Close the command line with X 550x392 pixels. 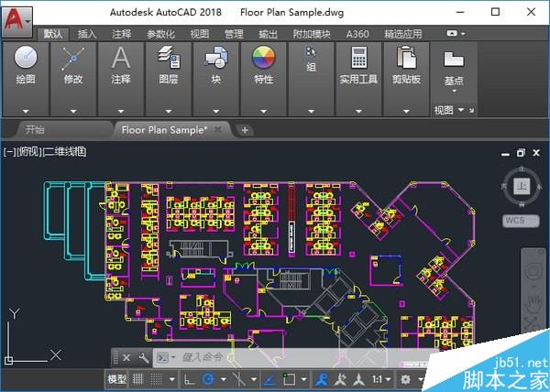pos(126,358)
